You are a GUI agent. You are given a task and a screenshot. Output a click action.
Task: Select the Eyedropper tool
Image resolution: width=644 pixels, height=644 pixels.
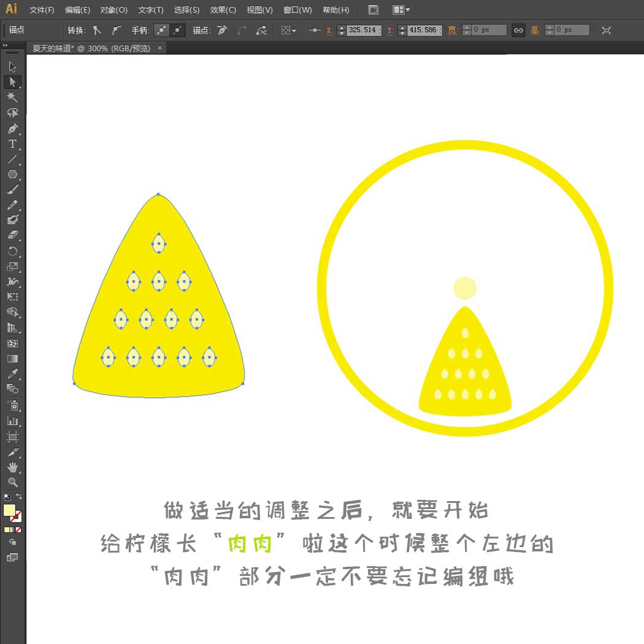point(12,374)
